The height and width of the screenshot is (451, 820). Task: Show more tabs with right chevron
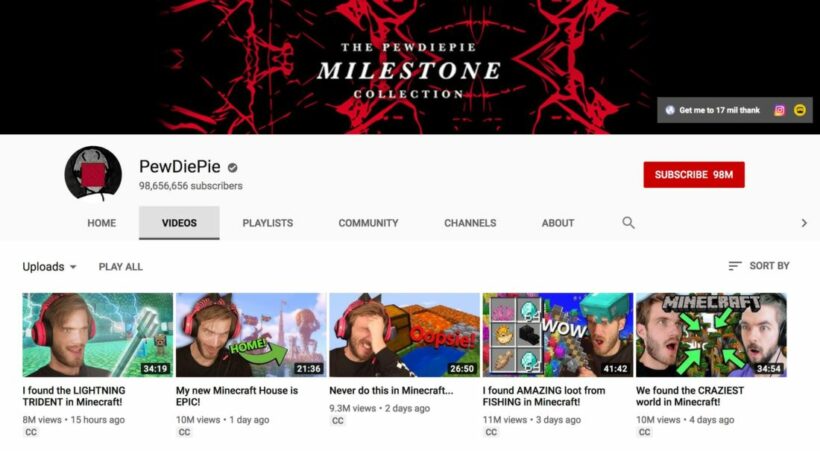pos(804,223)
